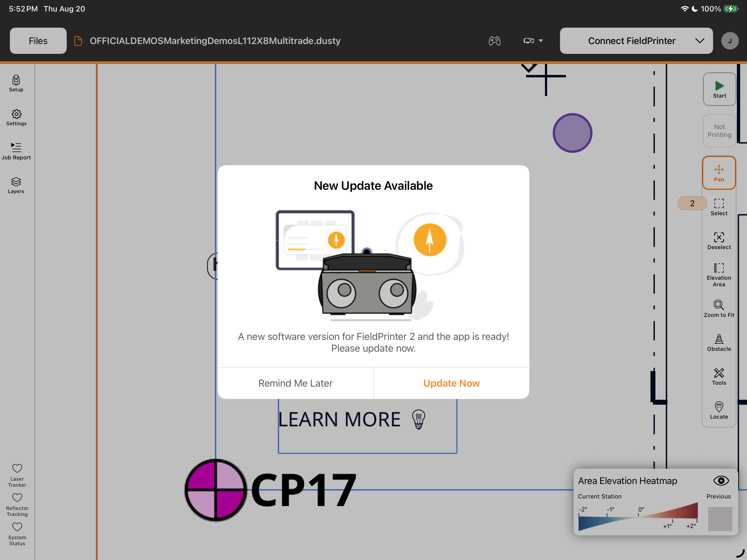Select the Obstacle tool
Image resolution: width=747 pixels, height=560 pixels.
(x=719, y=343)
